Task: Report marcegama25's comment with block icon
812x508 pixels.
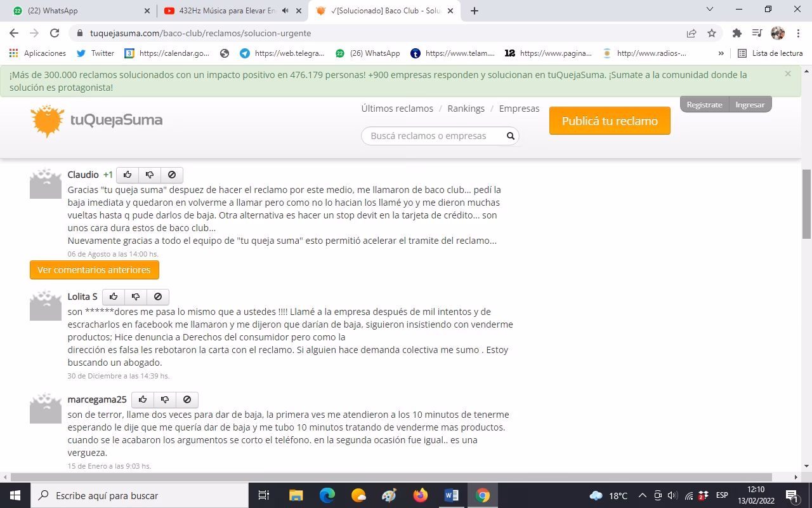Action: (187, 399)
